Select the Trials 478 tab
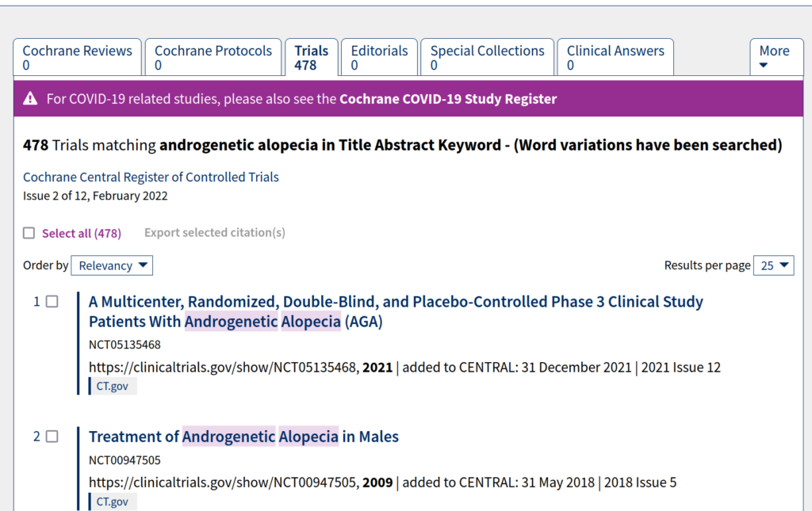 311,57
